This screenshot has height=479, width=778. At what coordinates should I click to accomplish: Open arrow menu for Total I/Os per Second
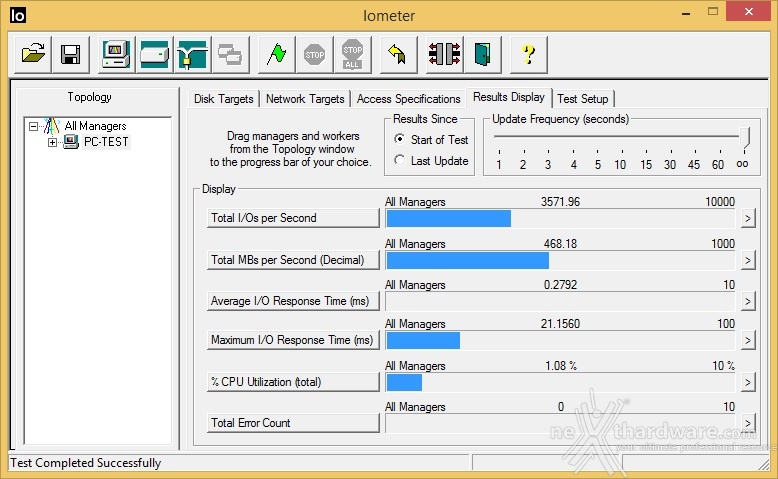point(748,218)
